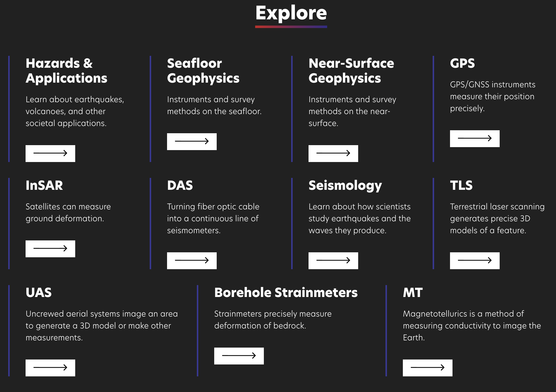Click the UAS card arrow button
The image size is (556, 392).
tap(50, 368)
